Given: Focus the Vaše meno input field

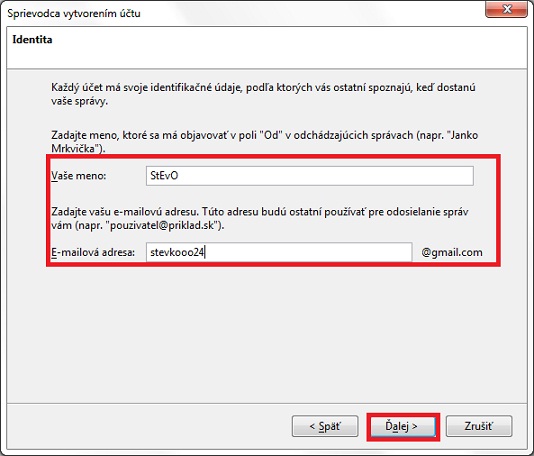Looking at the screenshot, I should [310, 176].
